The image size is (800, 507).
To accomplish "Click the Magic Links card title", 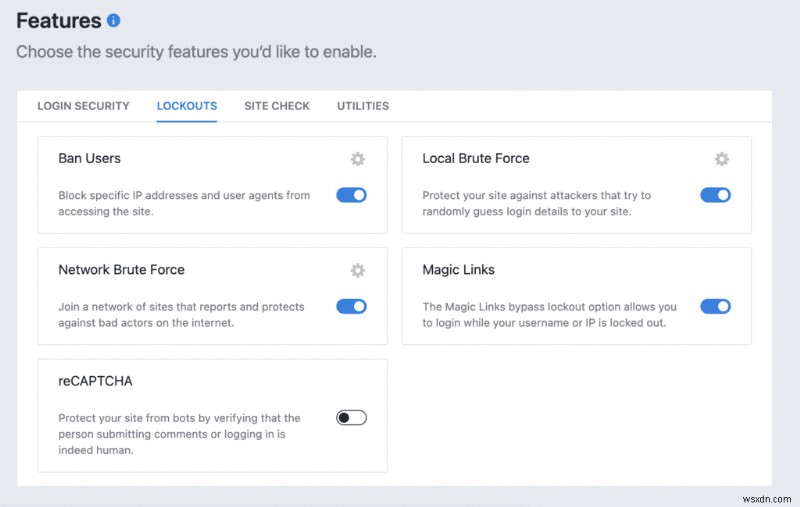I will click(x=458, y=269).
